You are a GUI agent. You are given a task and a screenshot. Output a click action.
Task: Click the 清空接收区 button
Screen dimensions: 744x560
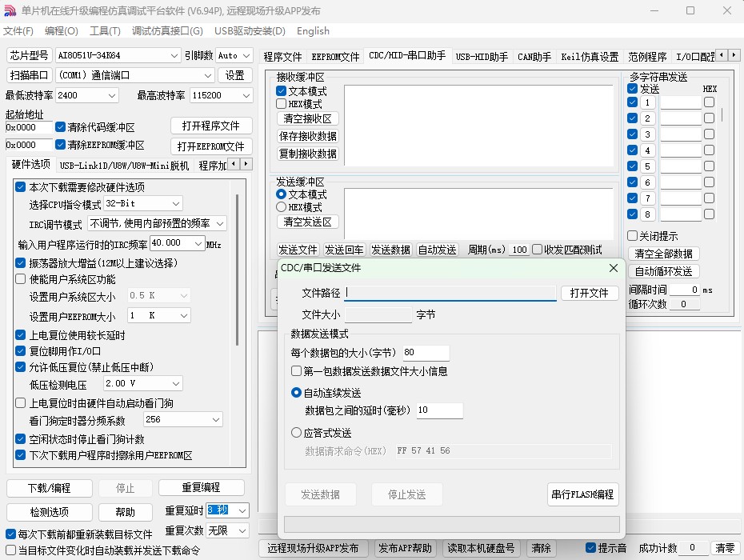tap(307, 118)
